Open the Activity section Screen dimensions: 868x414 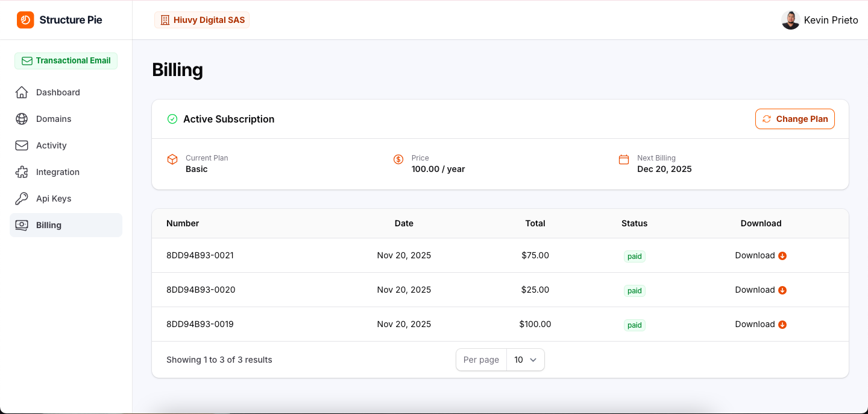66,145
